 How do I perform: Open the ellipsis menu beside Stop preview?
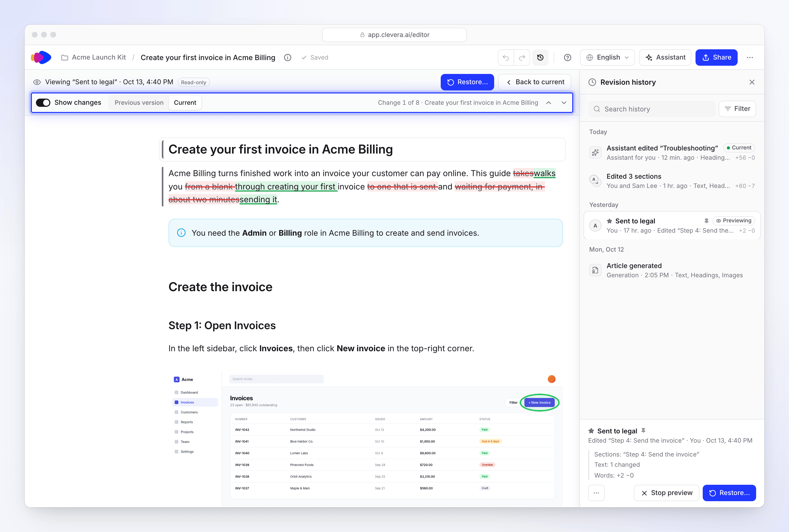point(596,493)
